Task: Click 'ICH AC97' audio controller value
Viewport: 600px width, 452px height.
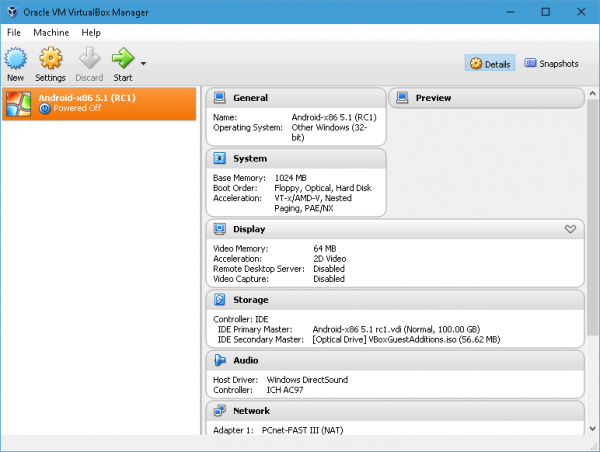Action: click(285, 390)
